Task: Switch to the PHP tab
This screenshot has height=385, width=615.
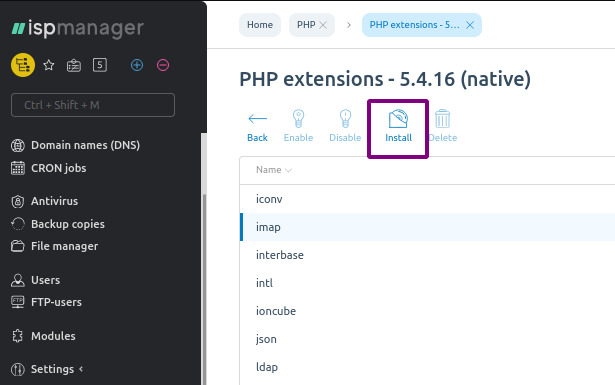Action: tap(306, 25)
